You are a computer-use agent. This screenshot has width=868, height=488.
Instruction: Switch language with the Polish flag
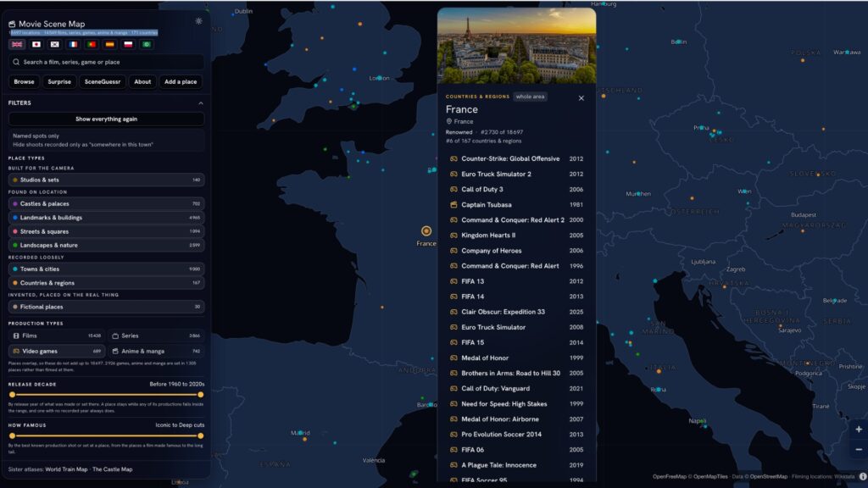(x=128, y=44)
